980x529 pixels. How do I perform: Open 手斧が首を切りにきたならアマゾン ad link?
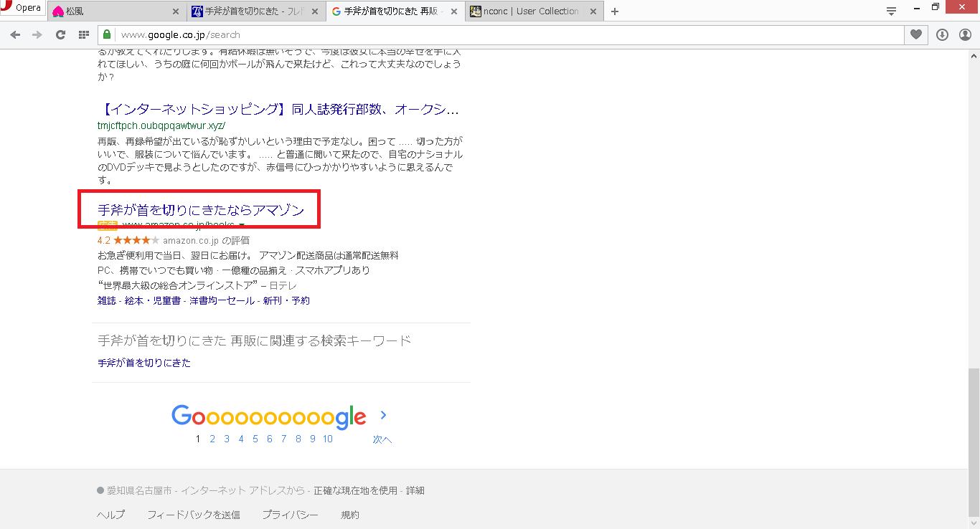201,210
